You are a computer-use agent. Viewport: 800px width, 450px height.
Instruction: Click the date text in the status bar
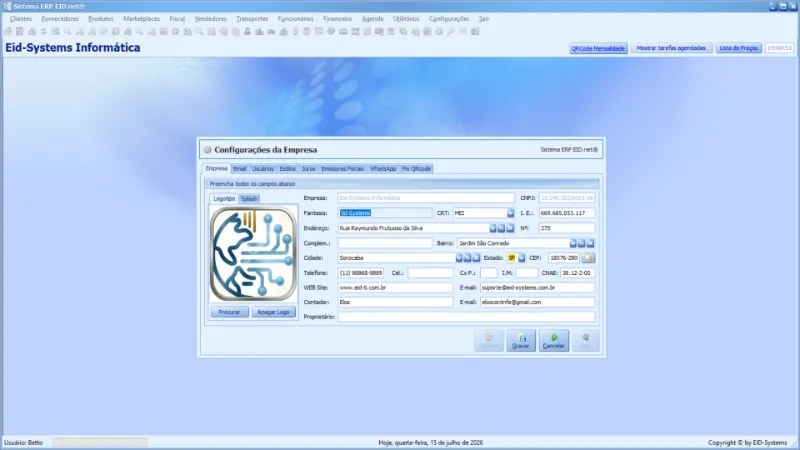pos(431,443)
